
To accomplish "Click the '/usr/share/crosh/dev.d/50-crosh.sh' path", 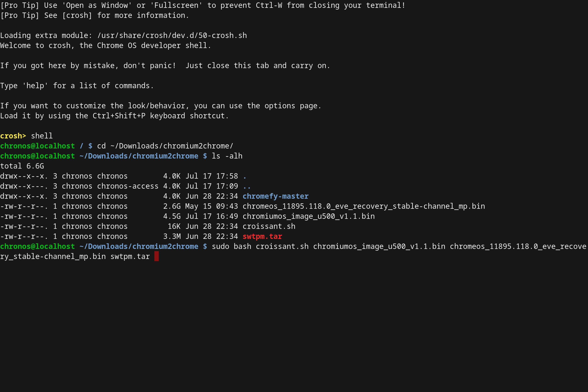I will [x=172, y=36].
